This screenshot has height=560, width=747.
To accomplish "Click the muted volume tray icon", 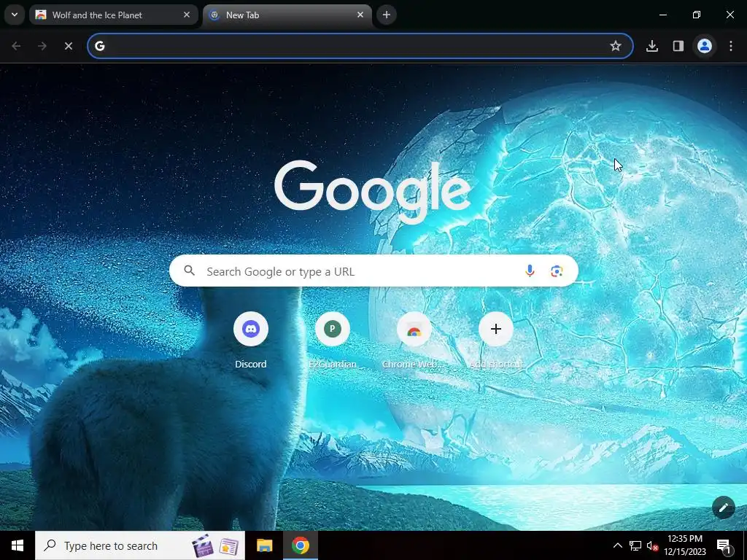I will click(x=651, y=545).
